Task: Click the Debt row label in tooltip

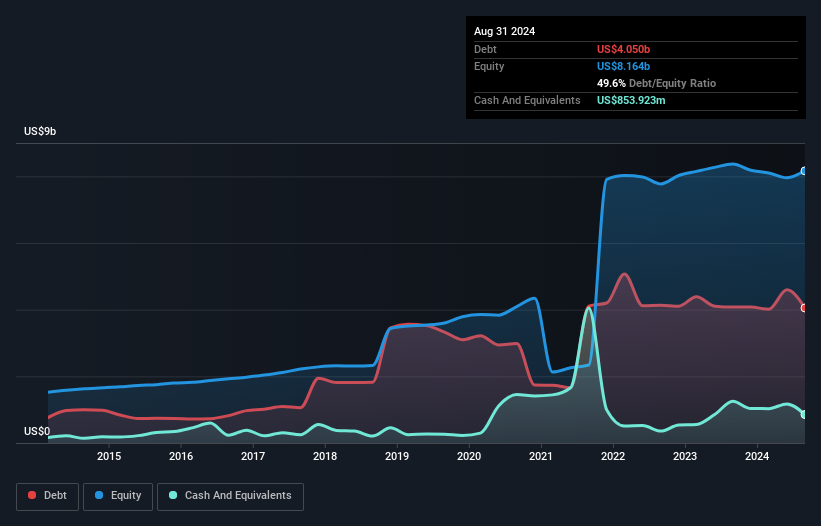Action: point(485,49)
